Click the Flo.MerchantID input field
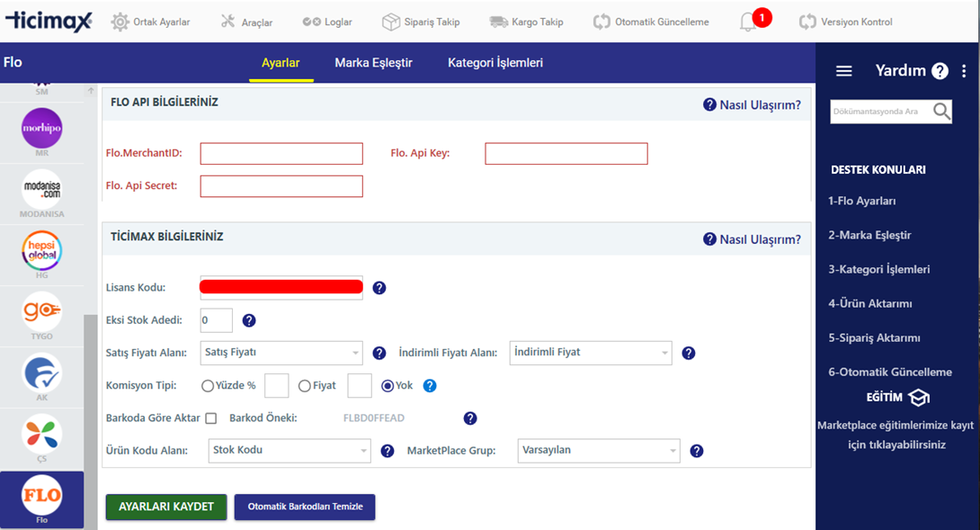 (281, 153)
